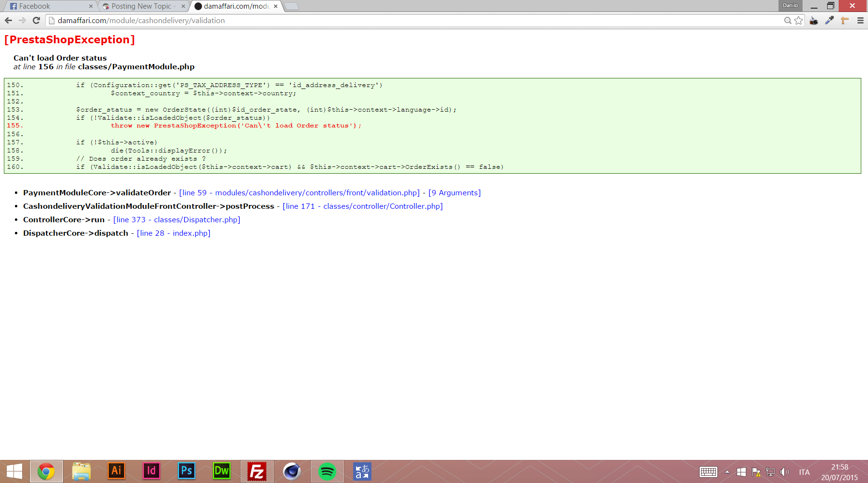Click the network icon in the system tray

click(770, 472)
